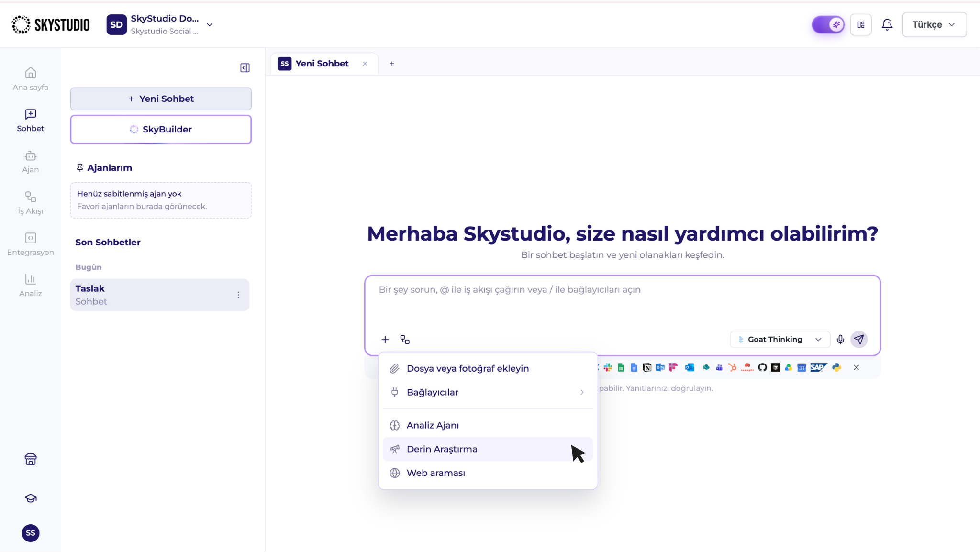Go to the Ajan section
Viewport: 980px width, 552px height.
[x=30, y=162]
